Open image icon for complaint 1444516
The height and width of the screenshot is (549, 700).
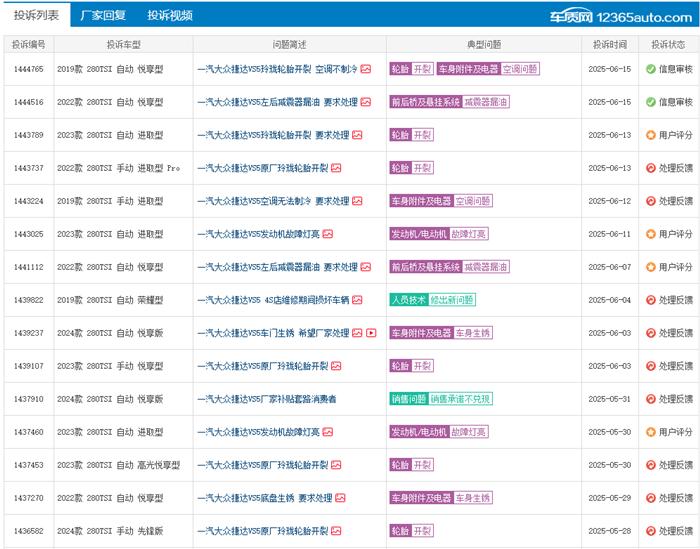(x=366, y=102)
